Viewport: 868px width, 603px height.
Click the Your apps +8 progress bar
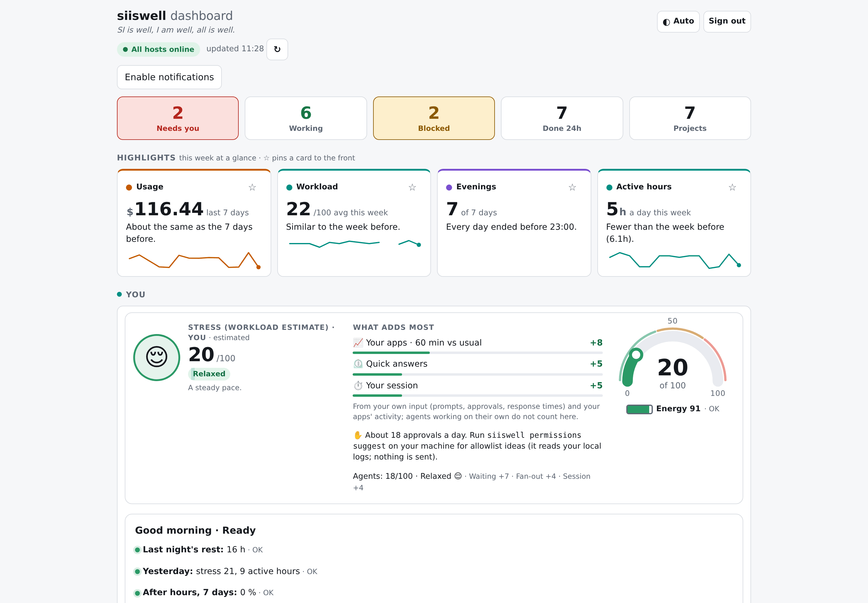coord(477,352)
